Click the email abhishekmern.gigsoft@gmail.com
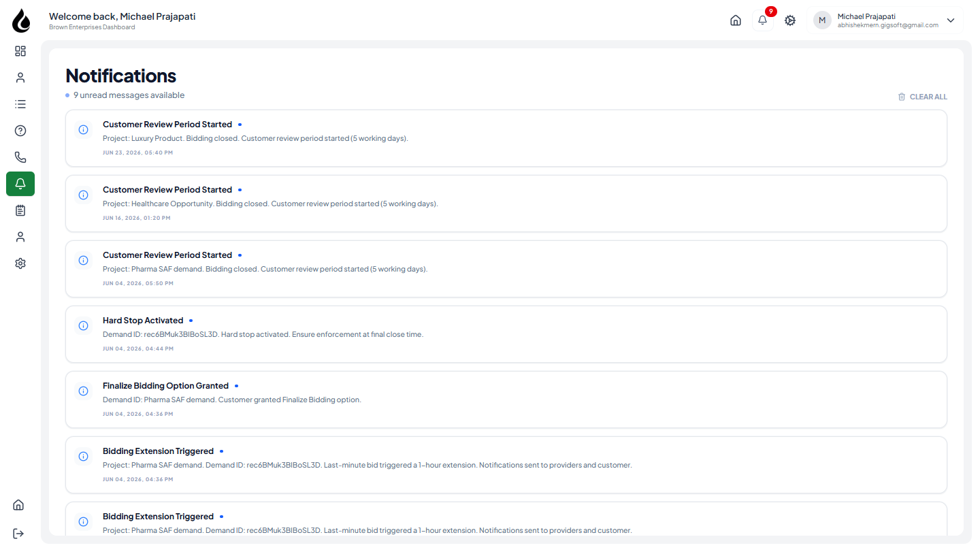This screenshot has width=980, height=552. 888,25
